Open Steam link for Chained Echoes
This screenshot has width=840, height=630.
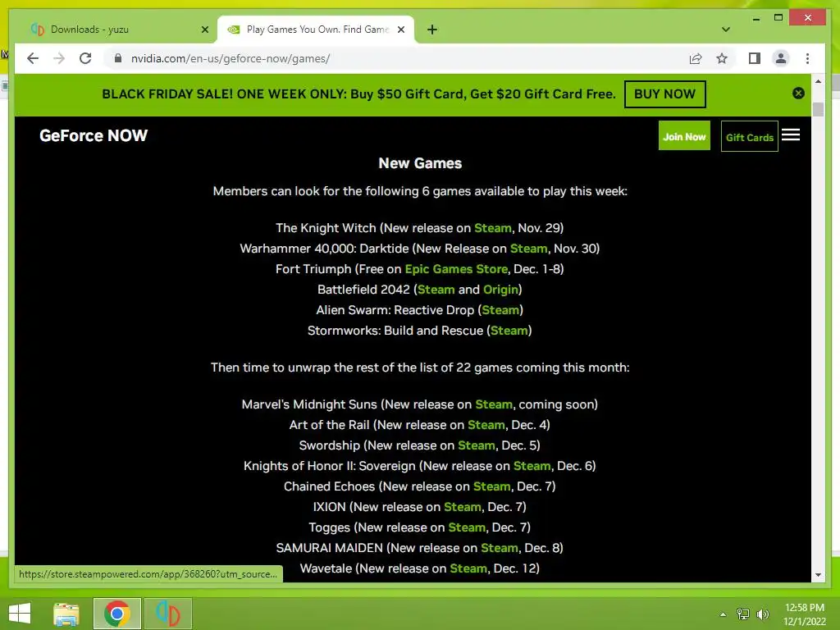click(x=492, y=486)
